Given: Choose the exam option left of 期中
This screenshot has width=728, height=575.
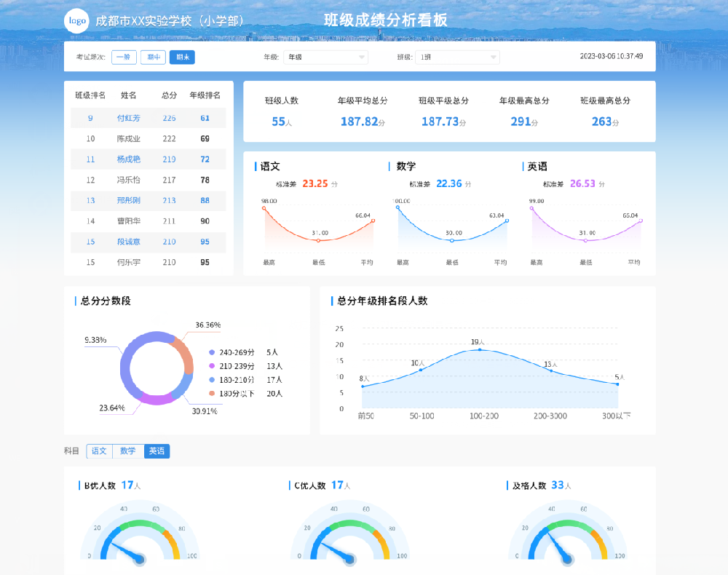Looking at the screenshot, I should click(x=124, y=57).
